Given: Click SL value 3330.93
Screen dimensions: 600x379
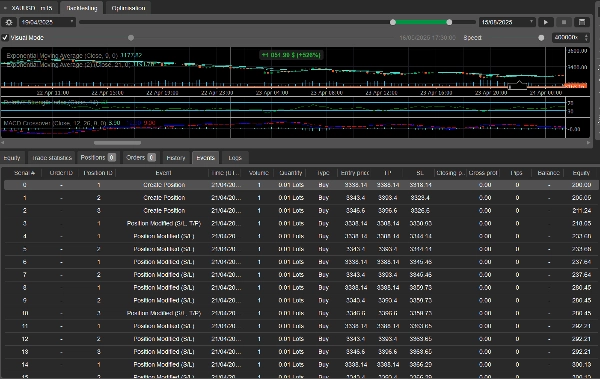Looking at the screenshot, I should point(421,223).
